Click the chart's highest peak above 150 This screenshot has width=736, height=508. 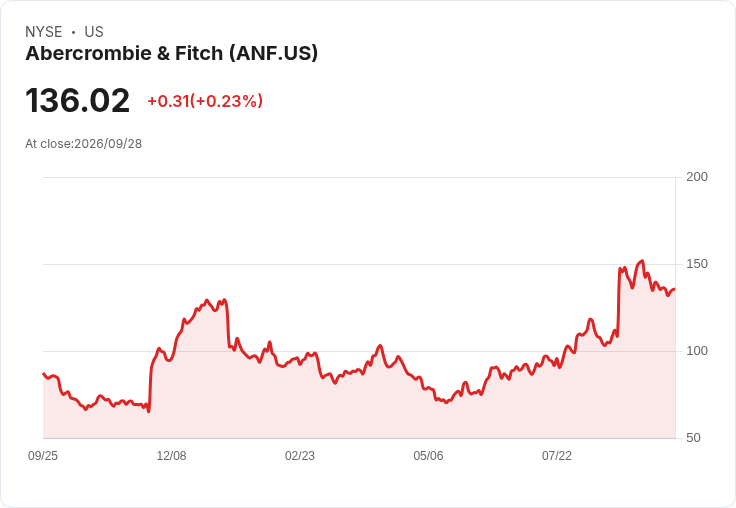click(x=642, y=261)
